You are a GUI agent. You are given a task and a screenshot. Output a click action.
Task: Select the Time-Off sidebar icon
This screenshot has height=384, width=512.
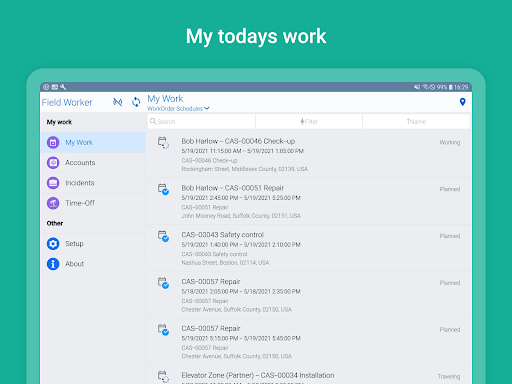[x=53, y=203]
